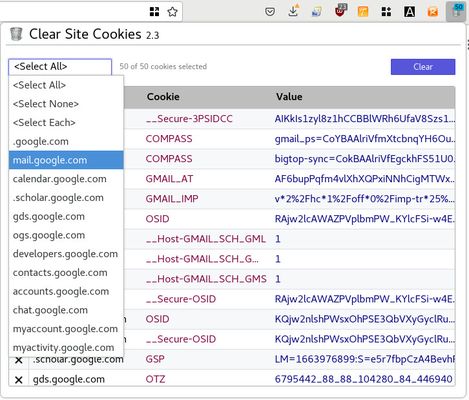Click the four-squares extension icon near the A icon
Screen dimensions: 469x400
tap(386, 12)
